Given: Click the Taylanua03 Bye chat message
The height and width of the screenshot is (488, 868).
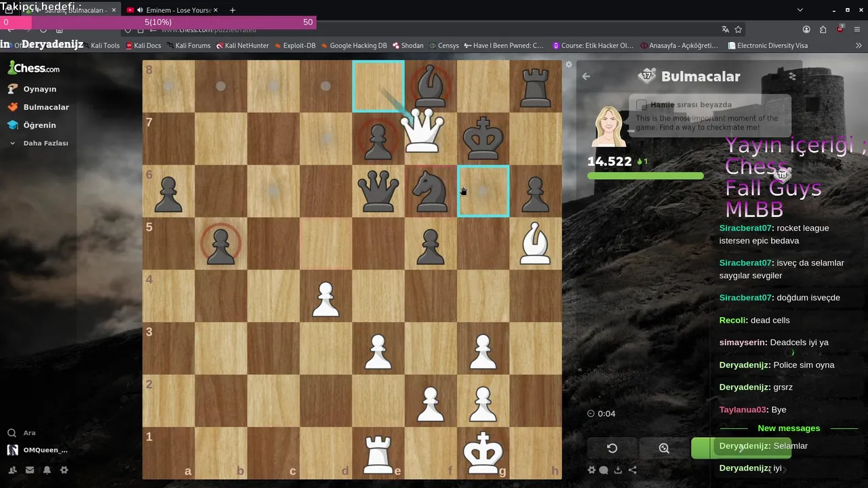Looking at the screenshot, I should pyautogui.click(x=753, y=409).
